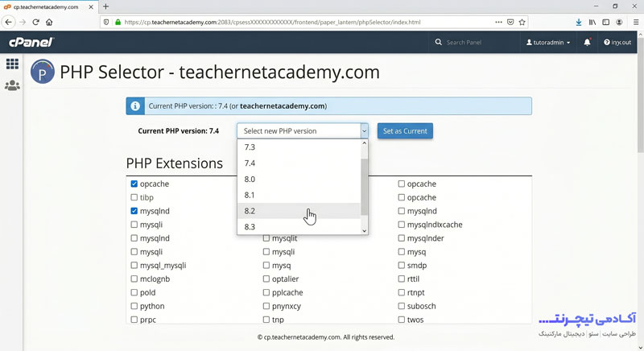Image resolution: width=644 pixels, height=351 pixels.
Task: Check the twos extension
Action: coord(401,320)
